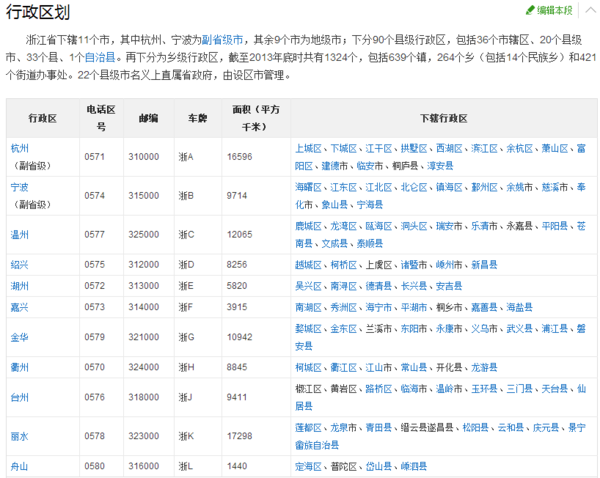
Task: Select the area value 17298
Action: coord(240,436)
